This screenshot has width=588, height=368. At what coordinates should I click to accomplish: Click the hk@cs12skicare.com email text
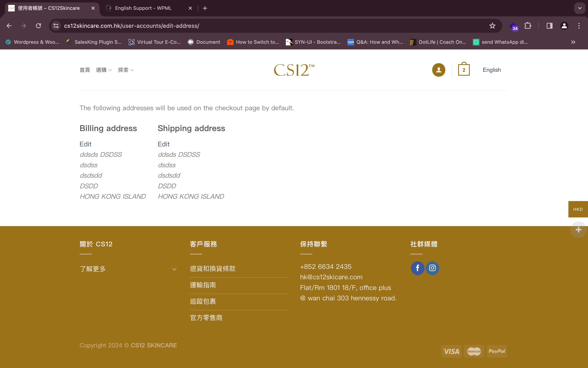pos(331,277)
